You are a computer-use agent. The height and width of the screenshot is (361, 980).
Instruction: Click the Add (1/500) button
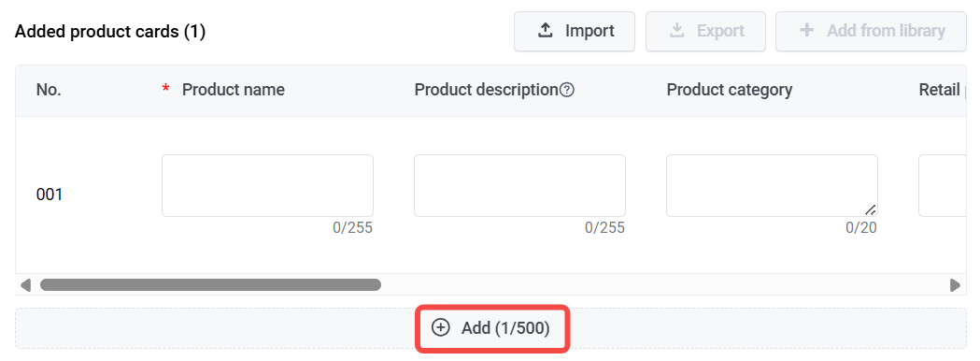pos(492,328)
